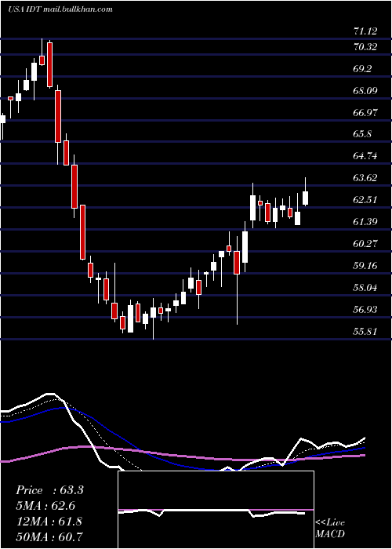Select the 55.81 price axis label
Image resolution: width=392 pixels, height=549 pixels.
click(365, 331)
